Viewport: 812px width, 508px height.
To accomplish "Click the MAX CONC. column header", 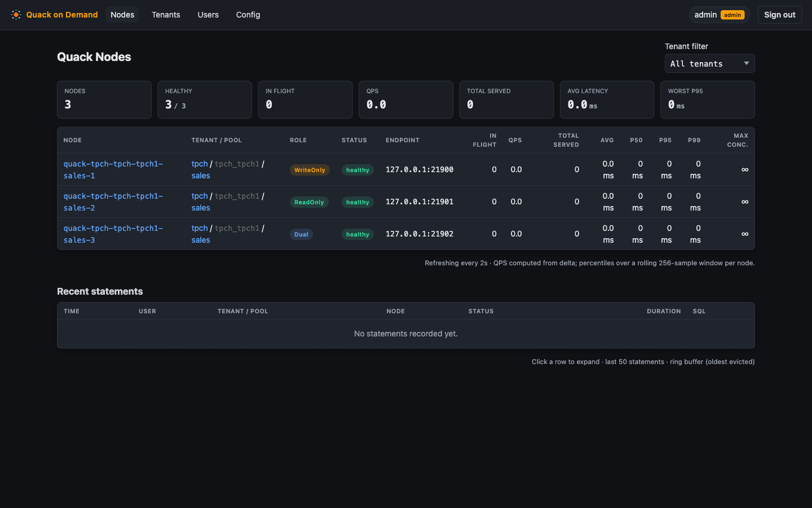I will pyautogui.click(x=738, y=140).
